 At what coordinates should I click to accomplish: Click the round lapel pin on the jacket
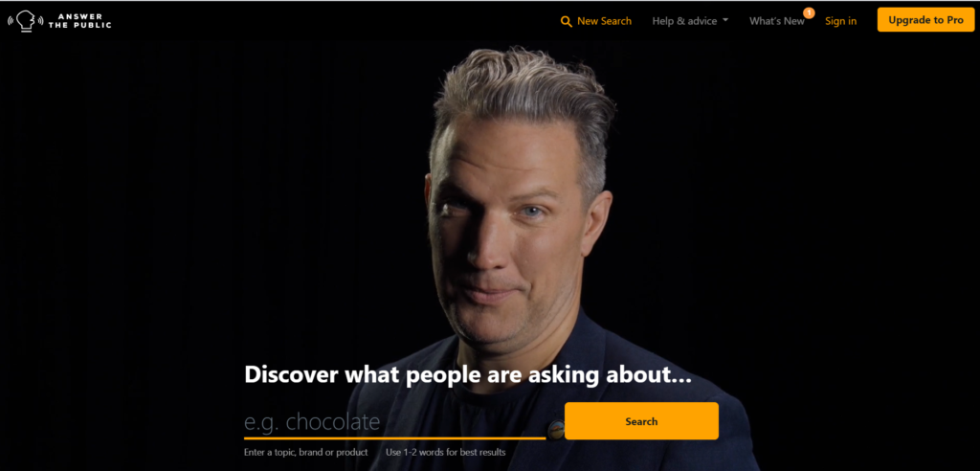coord(556,430)
